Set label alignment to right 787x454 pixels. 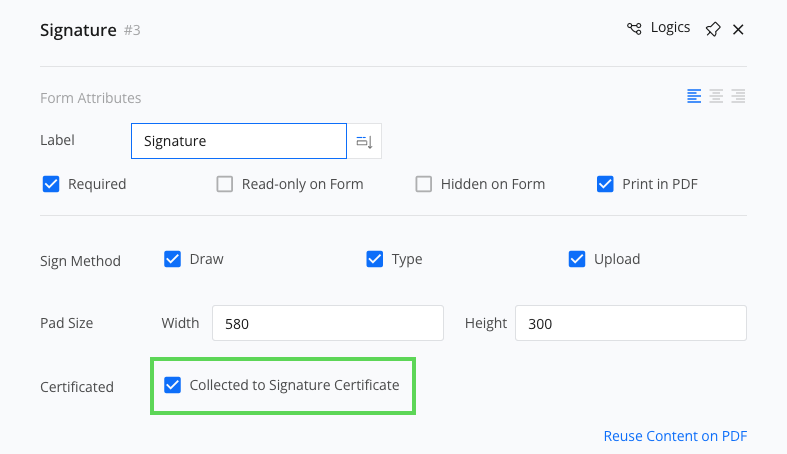738,96
